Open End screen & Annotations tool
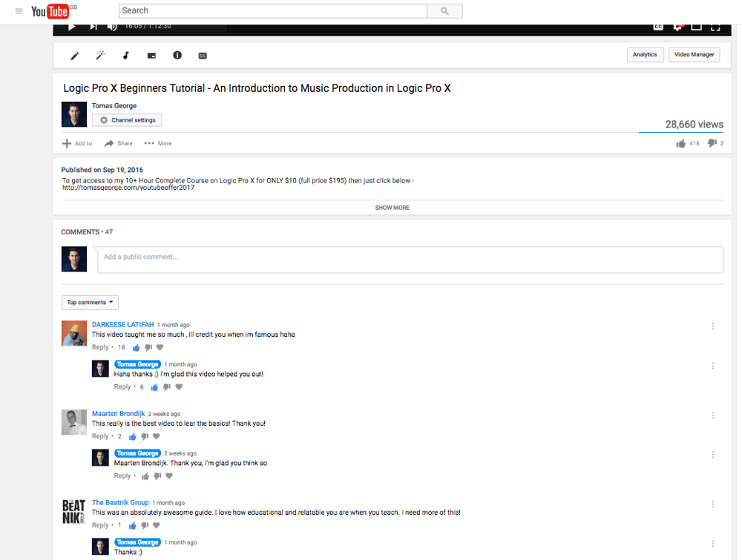742x560 pixels. tap(151, 56)
